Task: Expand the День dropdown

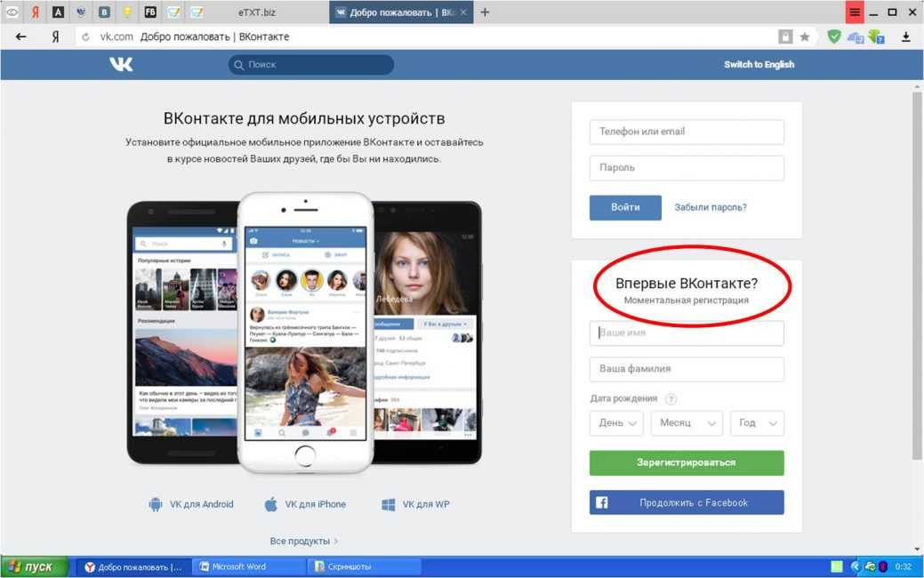Action: [616, 423]
